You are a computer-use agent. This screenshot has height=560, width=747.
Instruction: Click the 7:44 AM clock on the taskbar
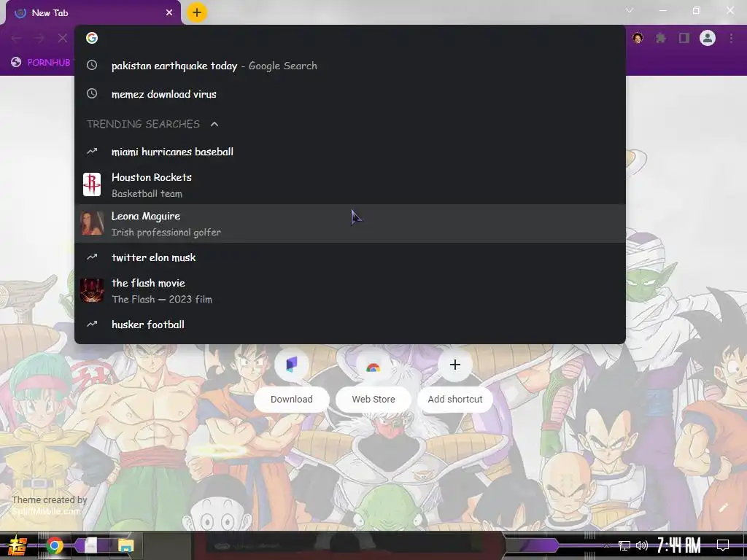click(x=679, y=545)
